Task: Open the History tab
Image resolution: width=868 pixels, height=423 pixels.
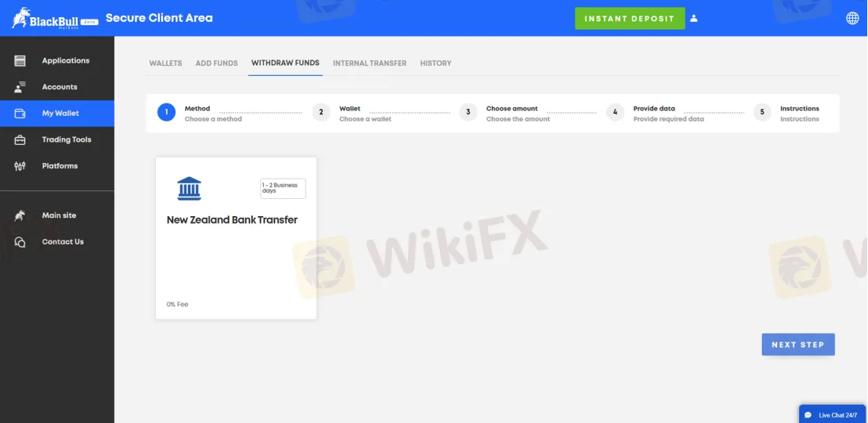Action: pyautogui.click(x=436, y=63)
